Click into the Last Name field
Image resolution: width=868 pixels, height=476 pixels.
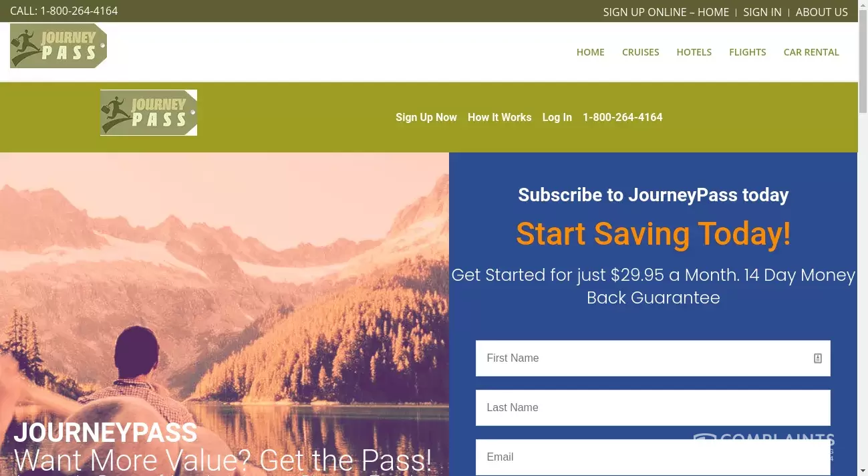(653, 408)
